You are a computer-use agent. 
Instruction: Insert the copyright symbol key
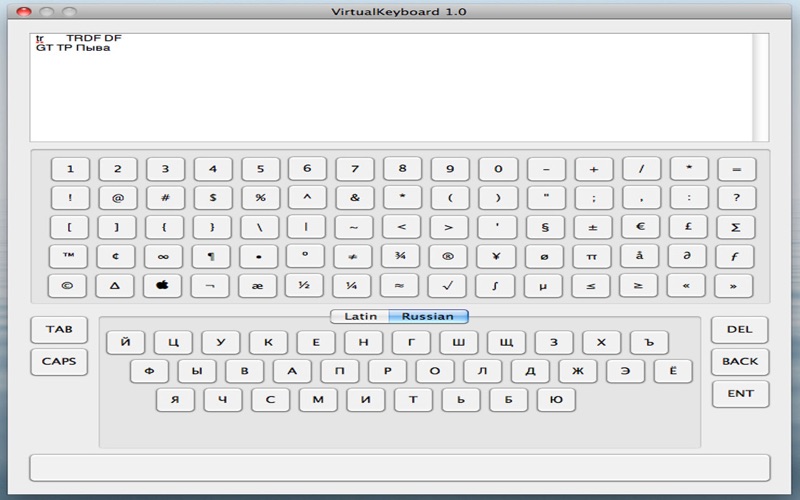point(67,286)
